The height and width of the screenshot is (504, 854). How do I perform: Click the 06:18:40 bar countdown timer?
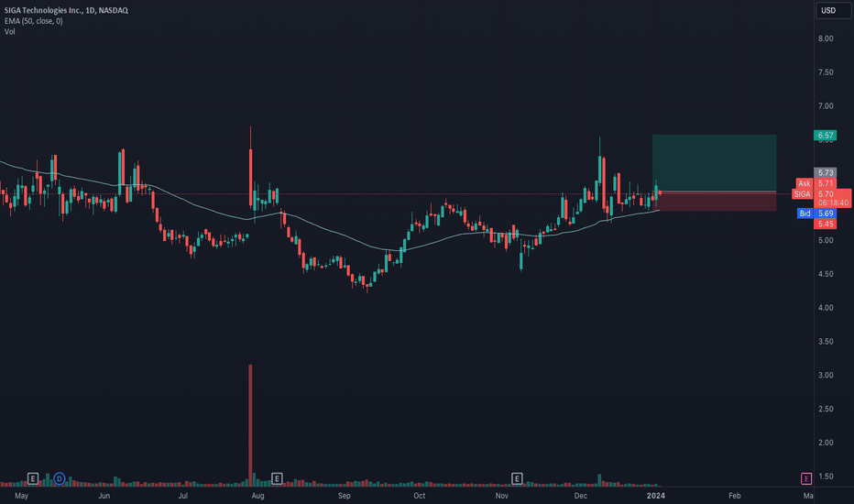coord(833,203)
